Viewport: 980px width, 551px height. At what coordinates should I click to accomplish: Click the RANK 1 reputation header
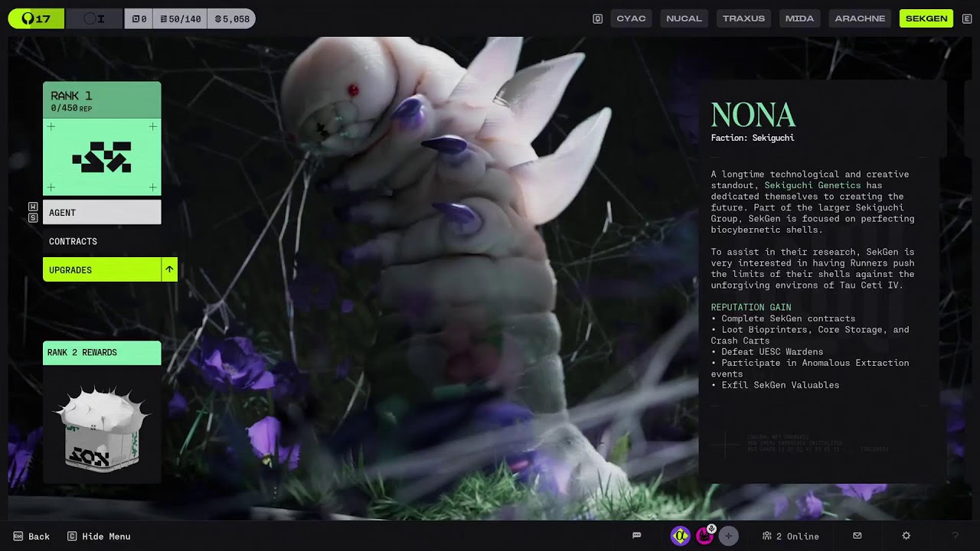point(102,100)
